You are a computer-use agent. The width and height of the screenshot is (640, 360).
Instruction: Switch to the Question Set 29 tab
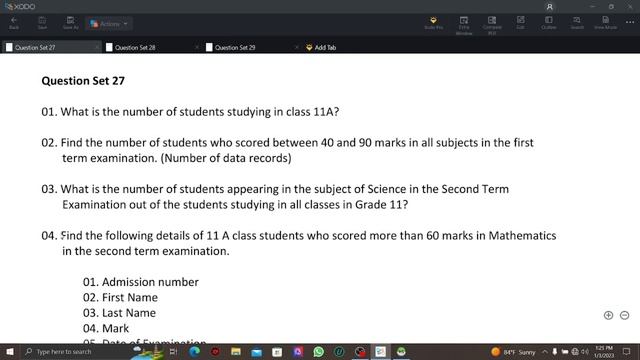(251, 47)
